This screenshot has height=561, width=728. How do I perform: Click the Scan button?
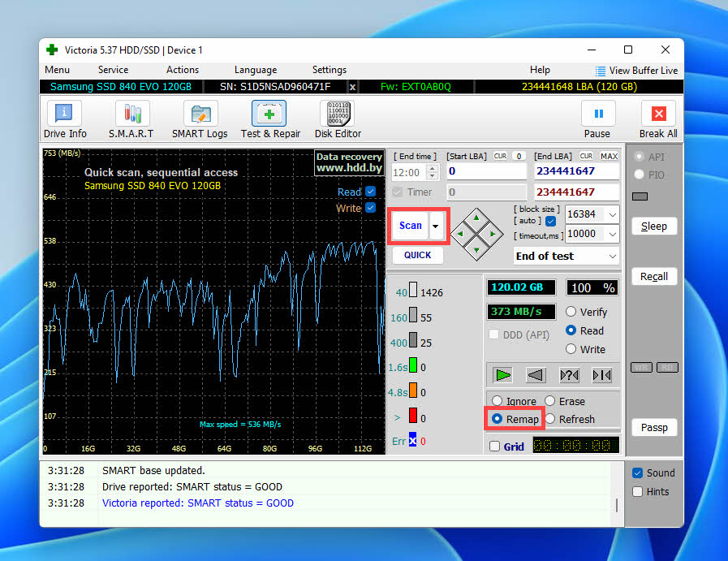tap(411, 226)
